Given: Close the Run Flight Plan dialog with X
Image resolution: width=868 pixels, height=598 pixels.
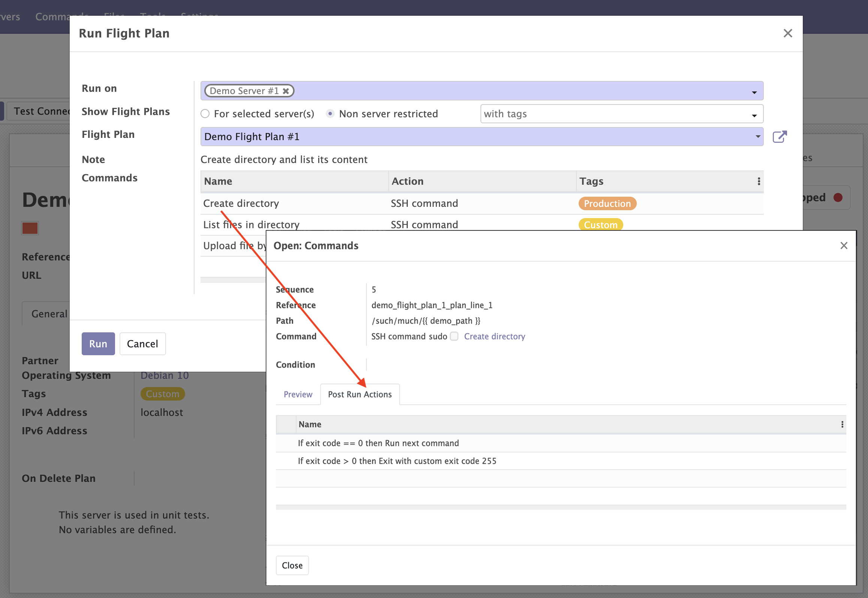Looking at the screenshot, I should click(787, 33).
